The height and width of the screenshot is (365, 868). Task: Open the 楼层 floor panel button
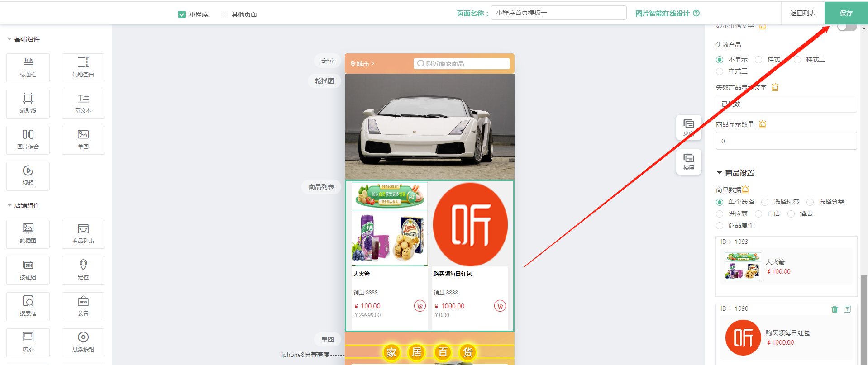pyautogui.click(x=688, y=161)
